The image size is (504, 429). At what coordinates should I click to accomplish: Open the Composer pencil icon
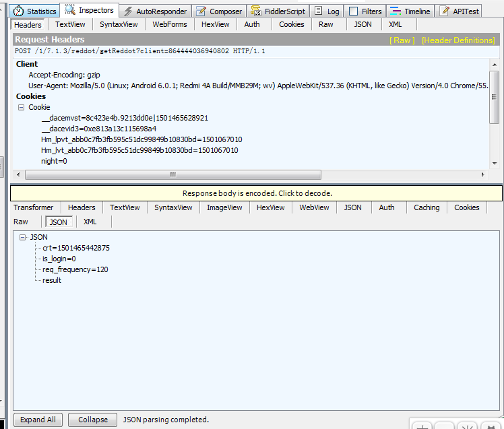[x=201, y=11]
